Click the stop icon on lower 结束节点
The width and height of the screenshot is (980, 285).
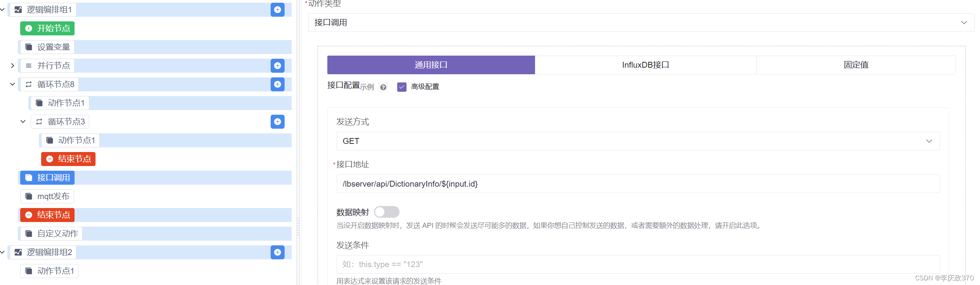pos(29,215)
